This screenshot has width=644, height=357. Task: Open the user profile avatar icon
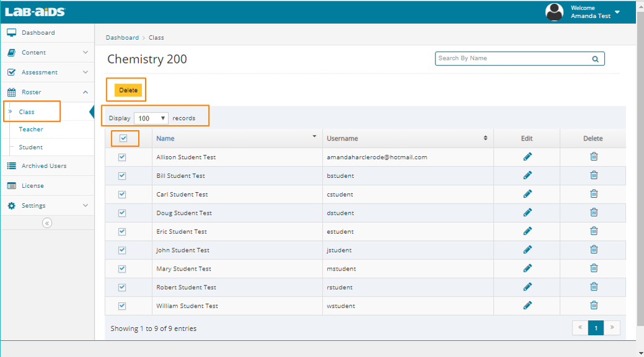pyautogui.click(x=554, y=12)
